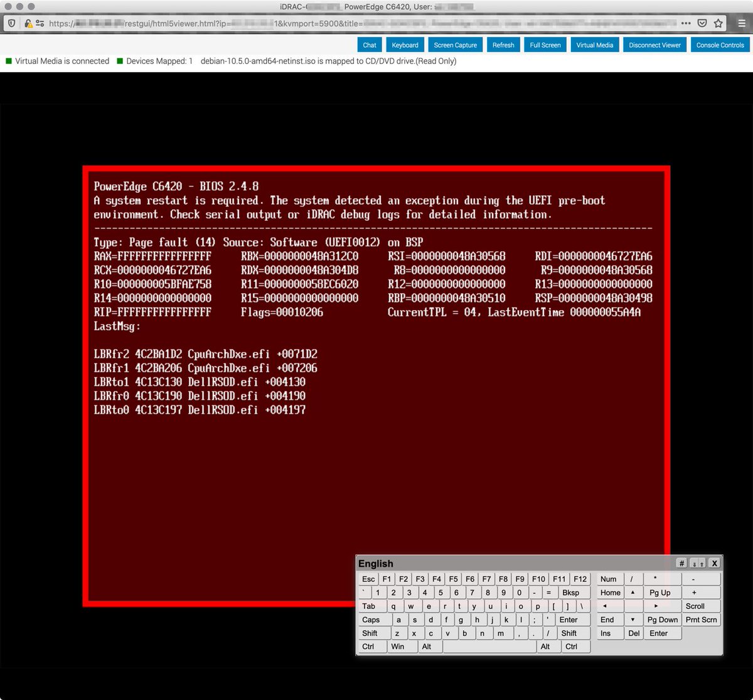Click the site permissions icon in address bar
This screenshot has height=700, width=753.
pos(40,23)
